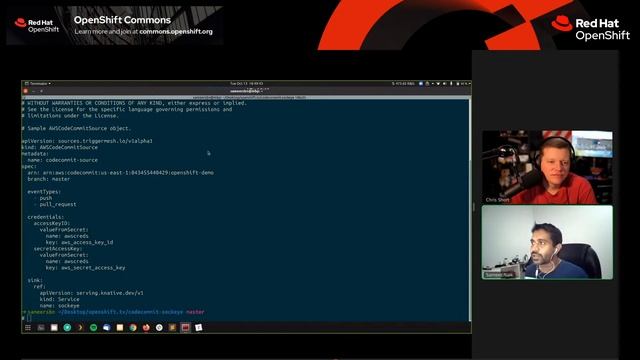The width and height of the screenshot is (640, 360).
Task: Click the line 'apiVersion: sources.triggermesh.io/v1alpha1'
Action: click(x=87, y=141)
